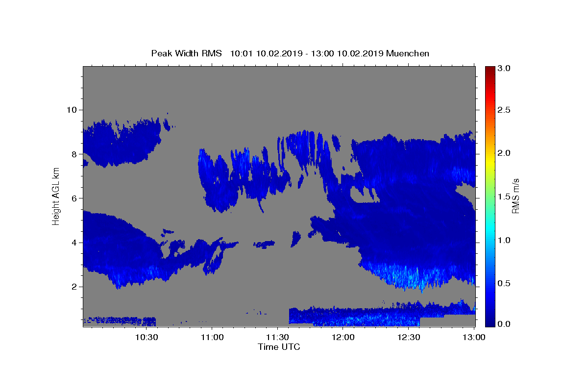Click the height tick label 4
Image resolution: width=588 pixels, height=392 pixels.
pos(75,243)
